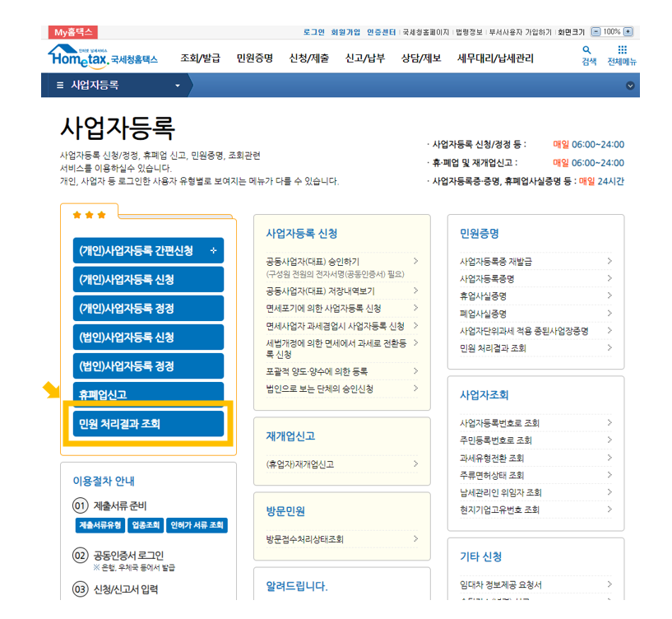Open 공동사업자(대표) 저장내역보기 row arrow
The width and height of the screenshot is (672, 619).
tap(415, 291)
